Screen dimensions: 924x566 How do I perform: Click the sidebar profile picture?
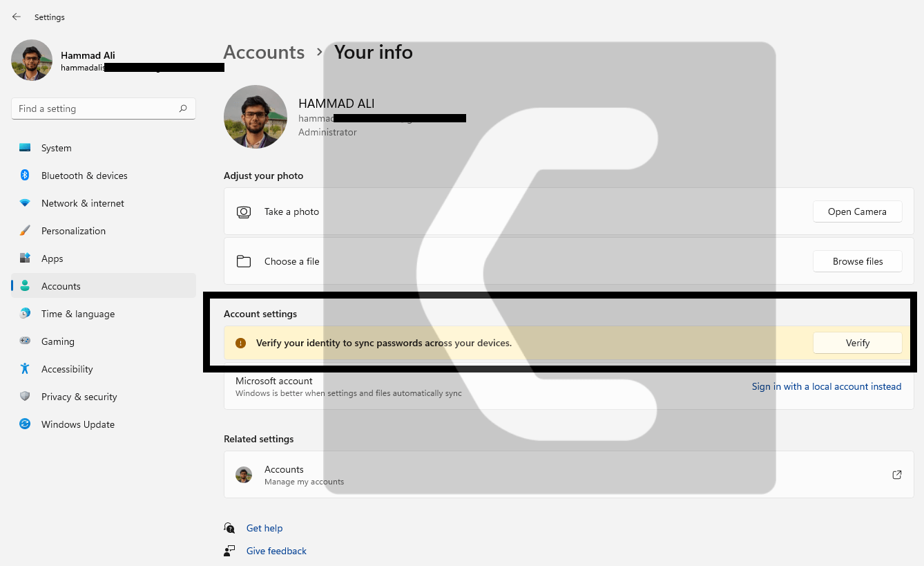(32, 60)
